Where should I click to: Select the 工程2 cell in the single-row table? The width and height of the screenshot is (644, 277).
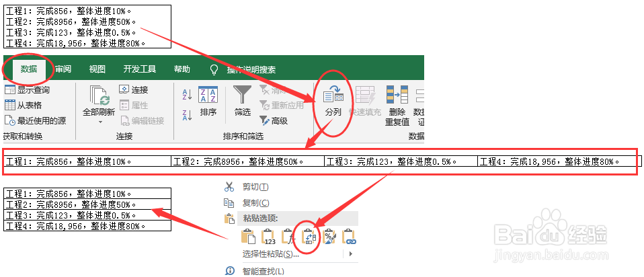(x=247, y=161)
